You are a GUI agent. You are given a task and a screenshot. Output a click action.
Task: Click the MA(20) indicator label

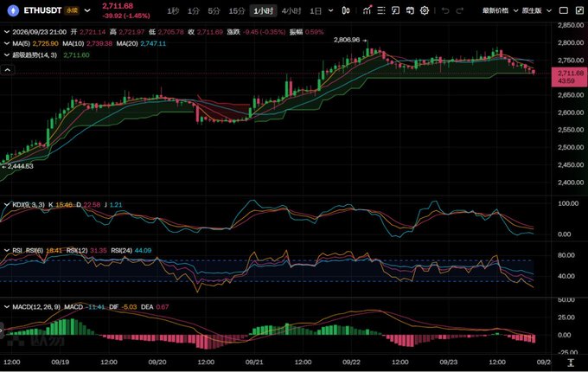(127, 43)
